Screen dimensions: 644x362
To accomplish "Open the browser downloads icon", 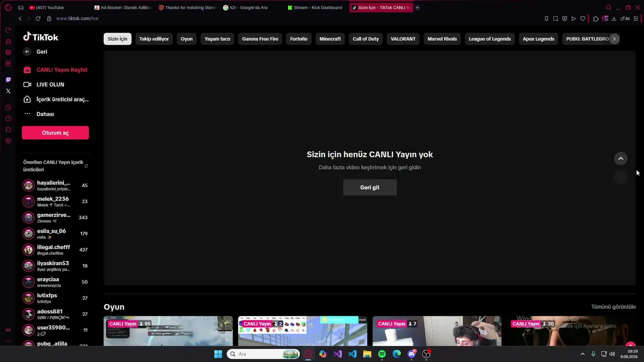I will (614, 19).
